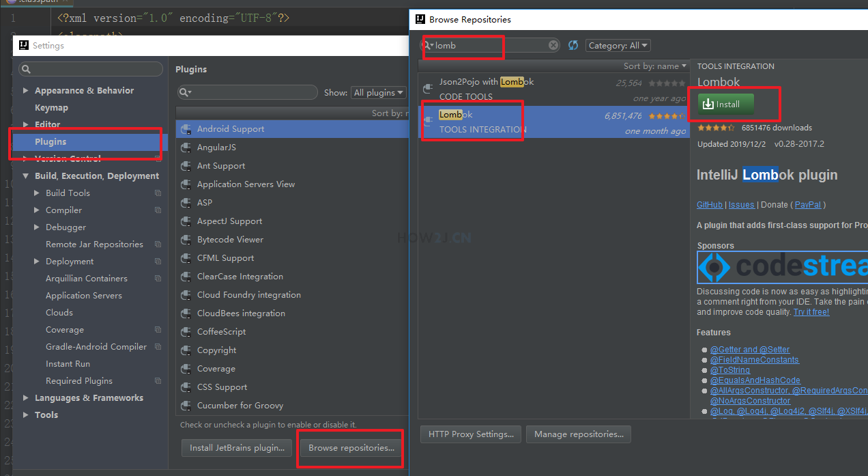Click the Android Support plugin icon

186,129
